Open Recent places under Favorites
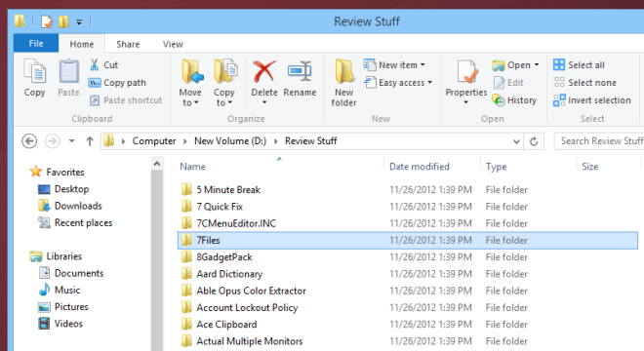The height and width of the screenshot is (351, 644). coord(75,222)
